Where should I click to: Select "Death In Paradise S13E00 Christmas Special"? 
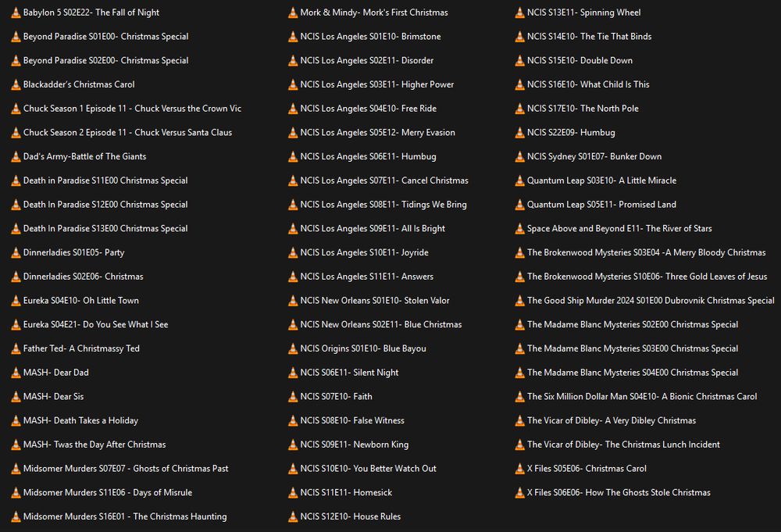(x=105, y=229)
